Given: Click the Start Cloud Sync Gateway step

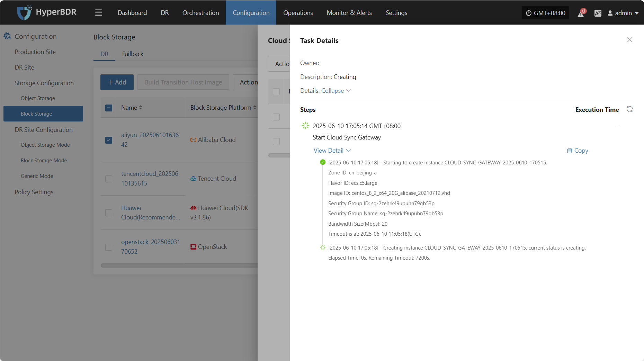Looking at the screenshot, I should 347,137.
